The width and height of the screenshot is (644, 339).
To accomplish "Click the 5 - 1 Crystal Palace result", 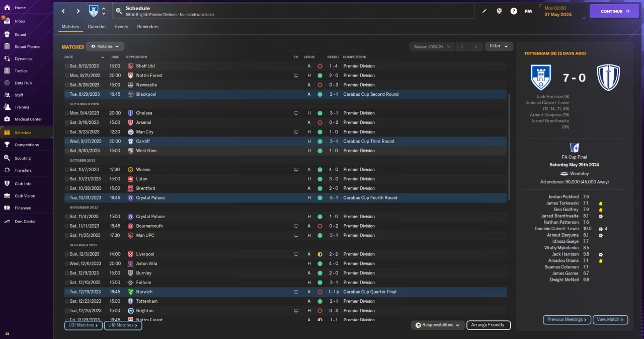I will click(333, 198).
